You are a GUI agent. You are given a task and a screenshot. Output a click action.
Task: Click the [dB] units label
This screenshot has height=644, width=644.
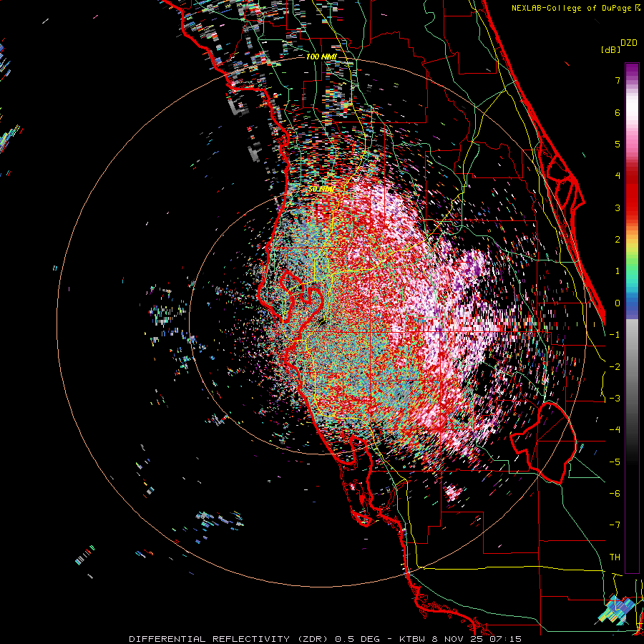click(610, 49)
